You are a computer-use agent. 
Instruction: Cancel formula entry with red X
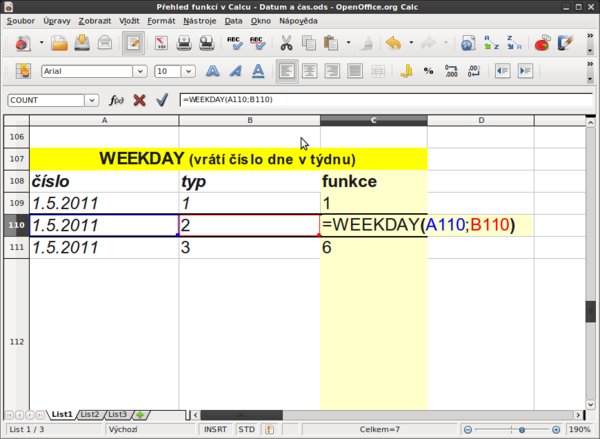[x=139, y=100]
